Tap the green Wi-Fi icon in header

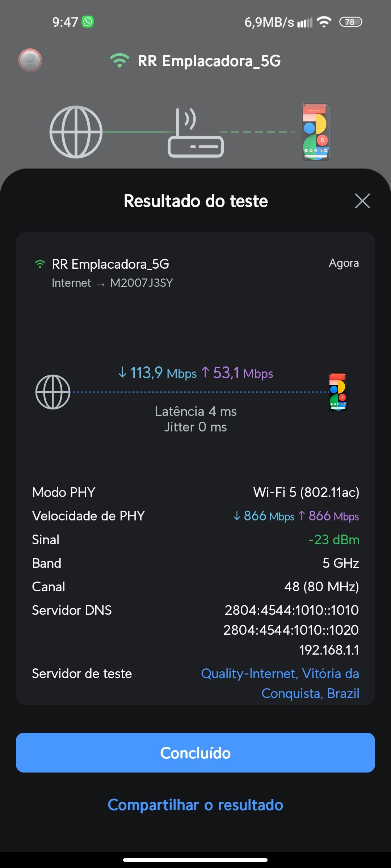click(119, 61)
